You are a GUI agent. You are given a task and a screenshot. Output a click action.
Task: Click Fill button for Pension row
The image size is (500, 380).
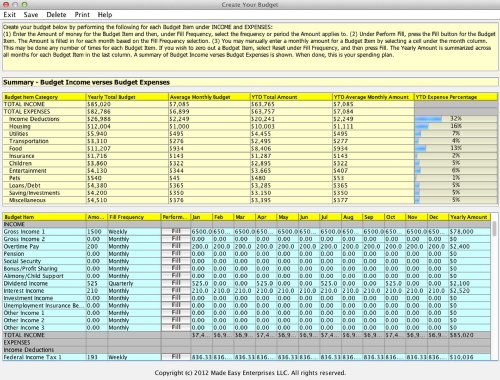pyautogui.click(x=176, y=254)
